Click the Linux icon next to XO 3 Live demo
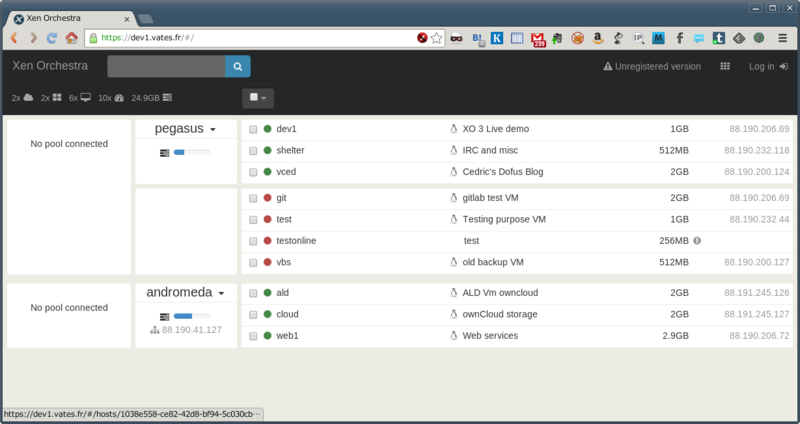Screen dimensions: 800x424 [x=454, y=129]
